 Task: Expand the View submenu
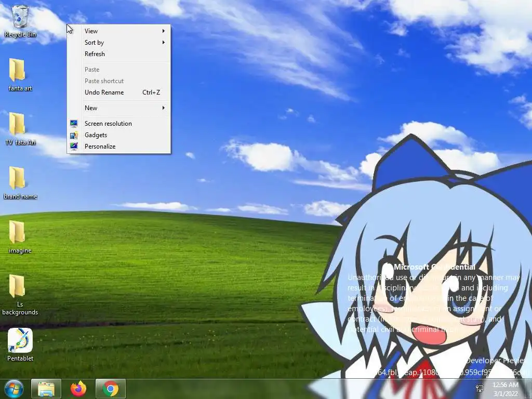(x=119, y=31)
